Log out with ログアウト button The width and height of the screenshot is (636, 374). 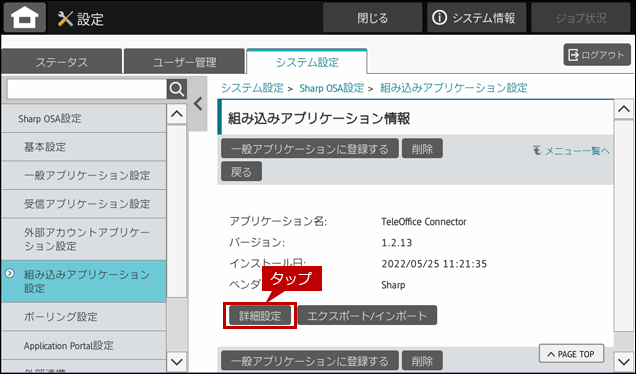pos(597,55)
